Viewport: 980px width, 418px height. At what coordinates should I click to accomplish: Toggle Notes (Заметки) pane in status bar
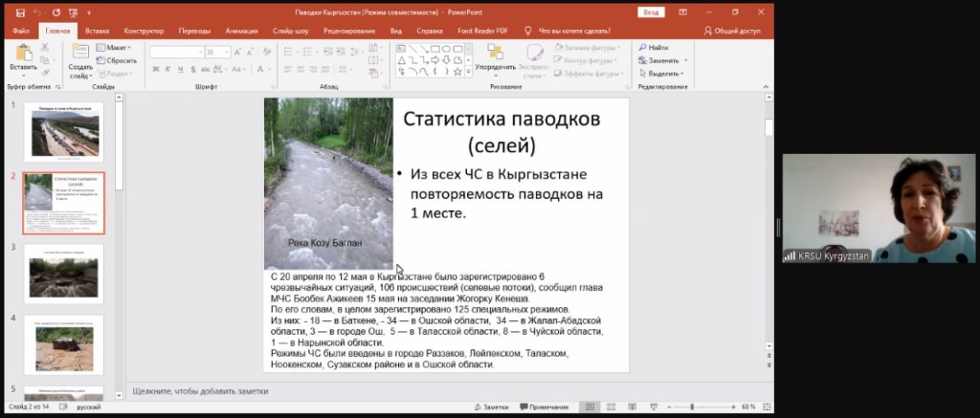tap(490, 407)
